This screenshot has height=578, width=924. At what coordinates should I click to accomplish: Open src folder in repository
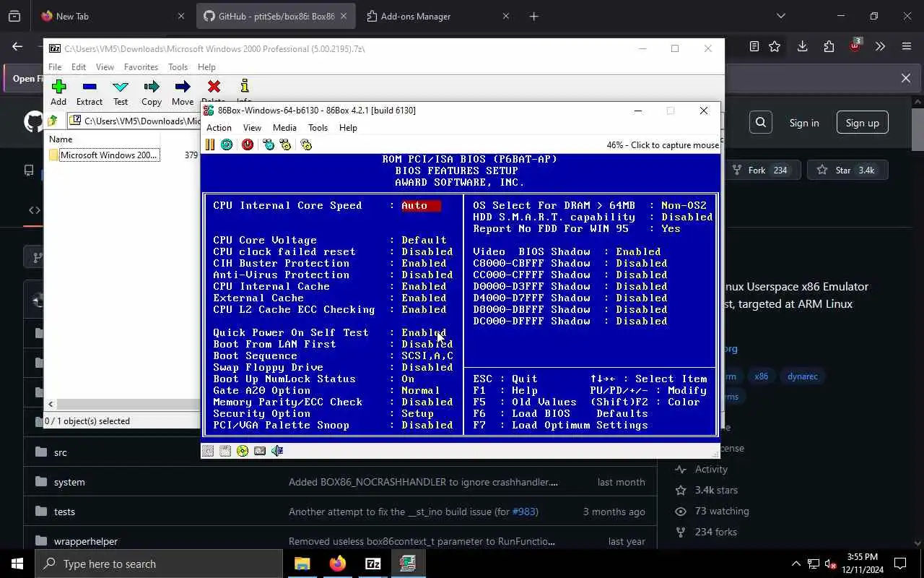(x=61, y=452)
